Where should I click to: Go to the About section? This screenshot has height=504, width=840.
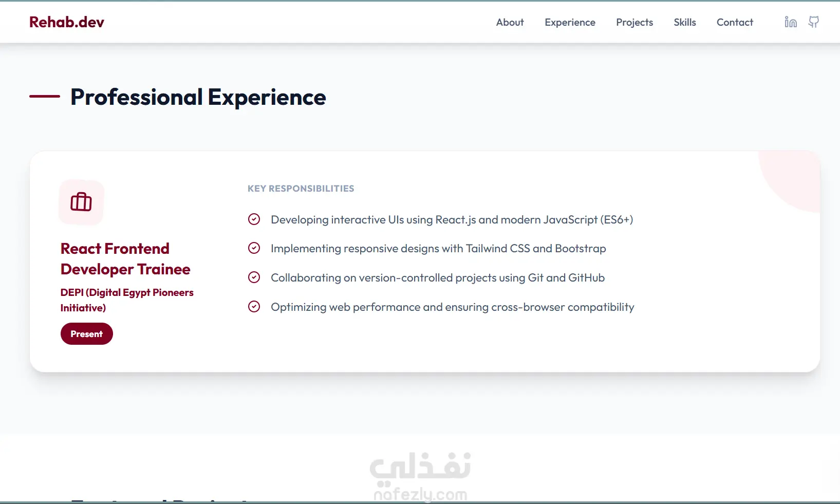(510, 22)
